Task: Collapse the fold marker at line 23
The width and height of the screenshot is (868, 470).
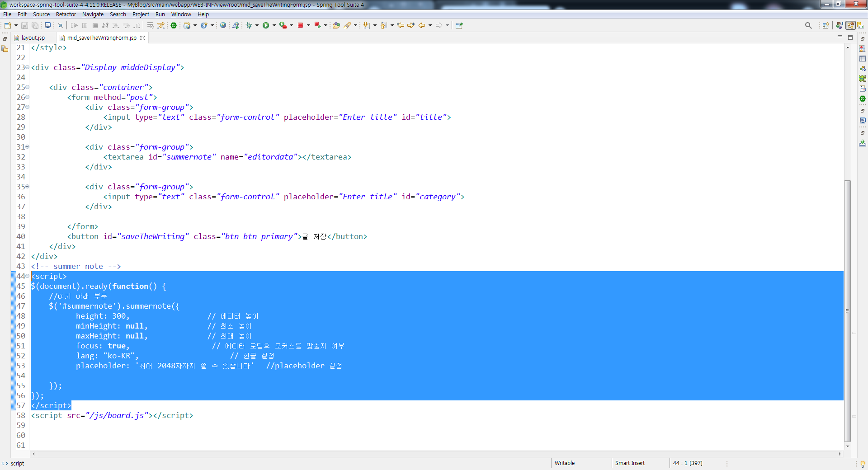Action: [27, 67]
